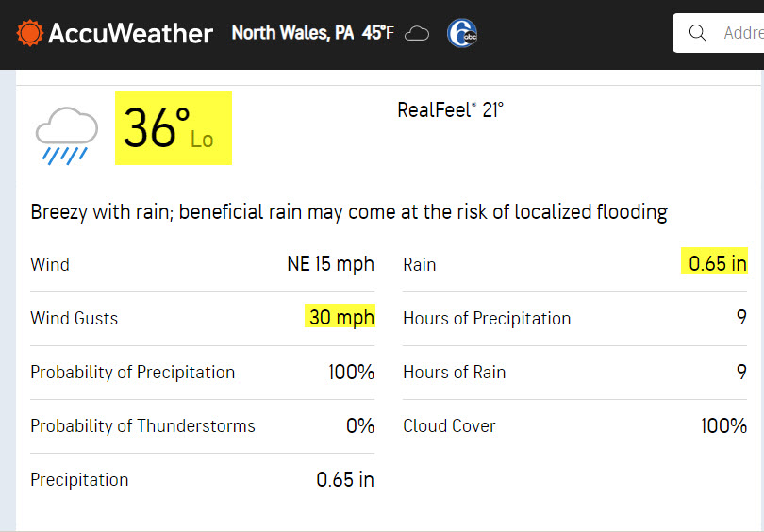This screenshot has height=532, width=764.
Task: Click the Hours of Precipitation label
Action: click(x=487, y=319)
